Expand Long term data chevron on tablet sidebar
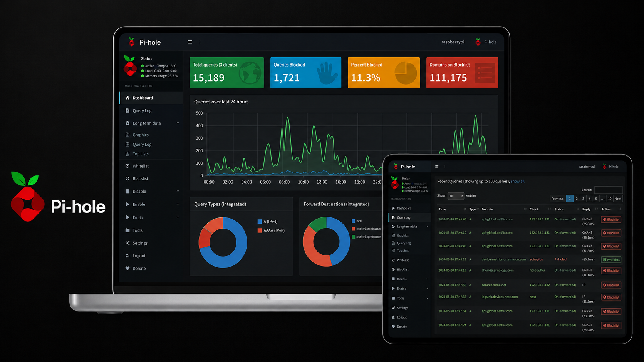The height and width of the screenshot is (362, 644). (427, 227)
